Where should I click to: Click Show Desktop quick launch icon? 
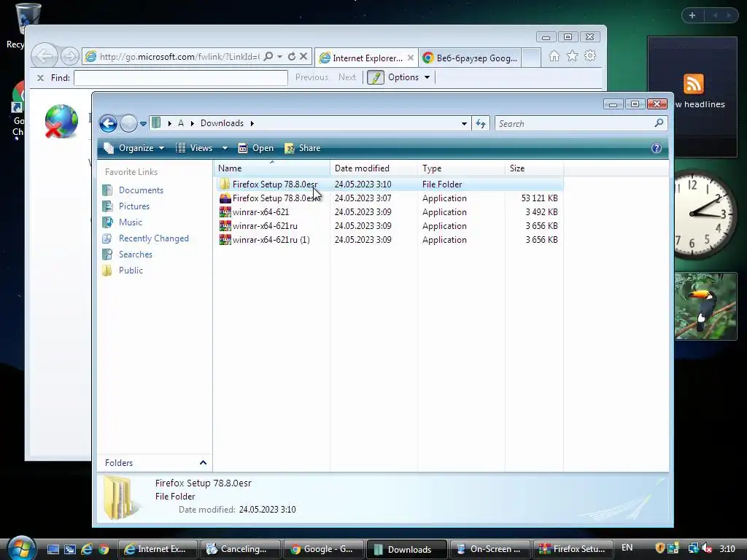coord(53,550)
